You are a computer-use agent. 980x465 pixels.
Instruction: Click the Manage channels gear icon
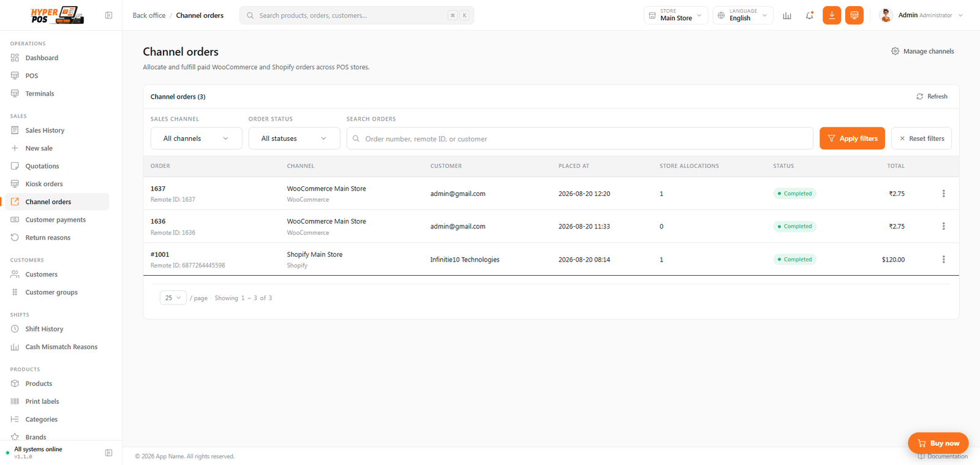(x=895, y=51)
